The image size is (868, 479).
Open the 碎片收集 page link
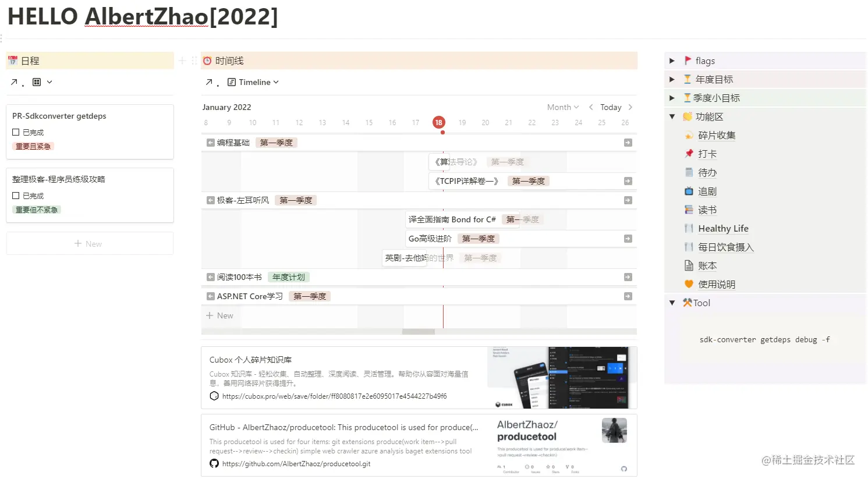[x=717, y=135]
